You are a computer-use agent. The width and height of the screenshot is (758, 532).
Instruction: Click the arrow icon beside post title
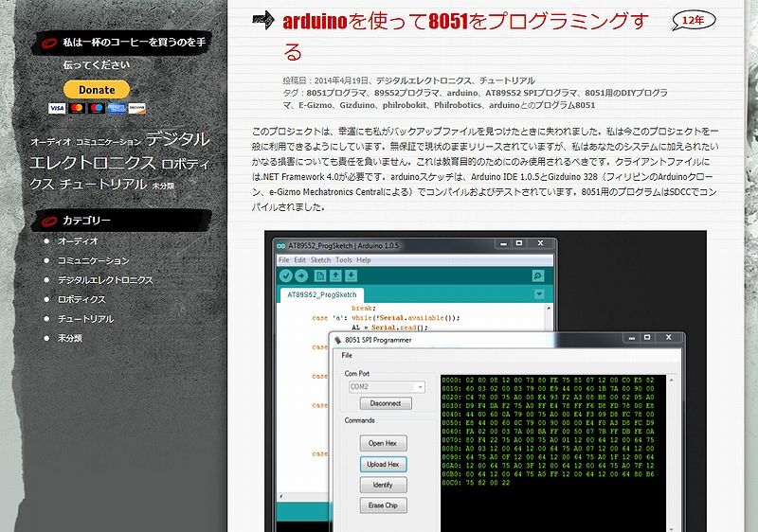tap(263, 21)
